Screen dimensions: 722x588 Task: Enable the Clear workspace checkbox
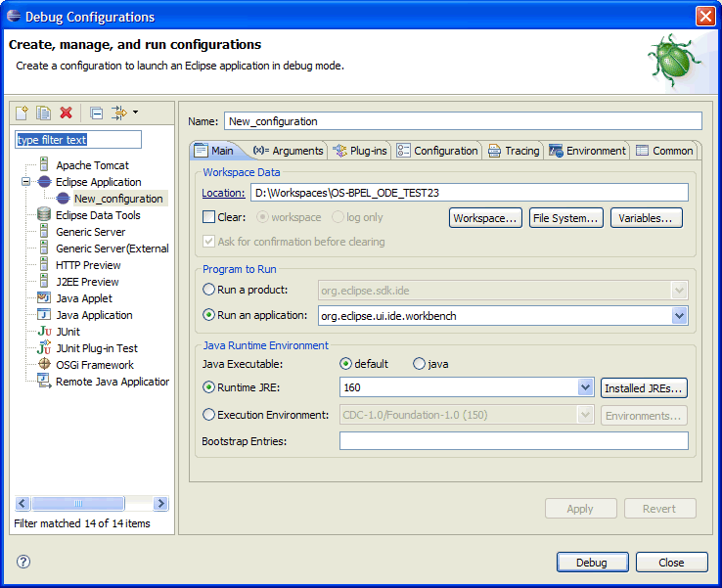(x=208, y=217)
